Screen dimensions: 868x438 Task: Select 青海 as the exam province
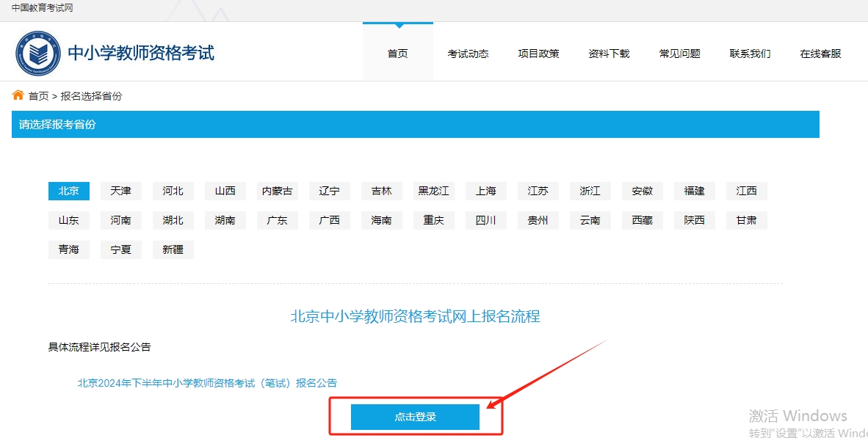68,249
